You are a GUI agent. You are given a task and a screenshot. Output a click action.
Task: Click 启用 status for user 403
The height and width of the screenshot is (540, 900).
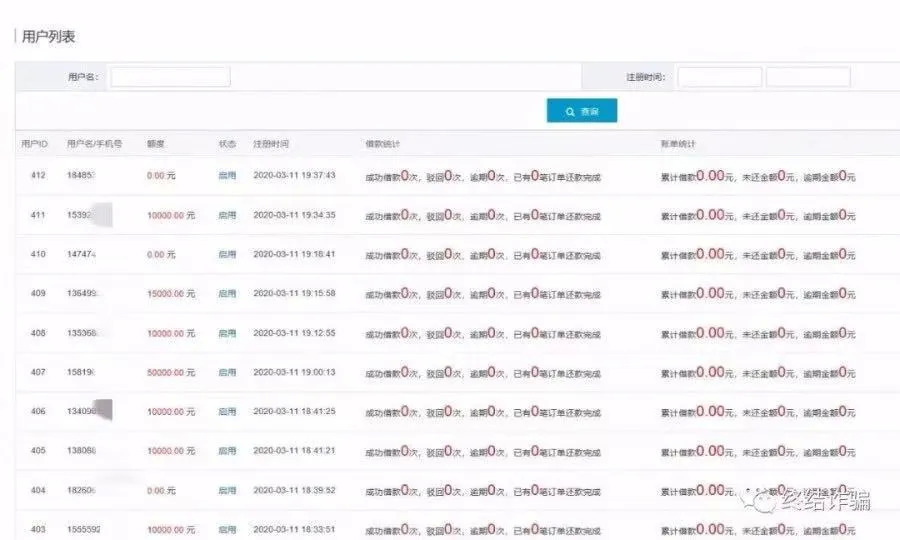point(227,530)
